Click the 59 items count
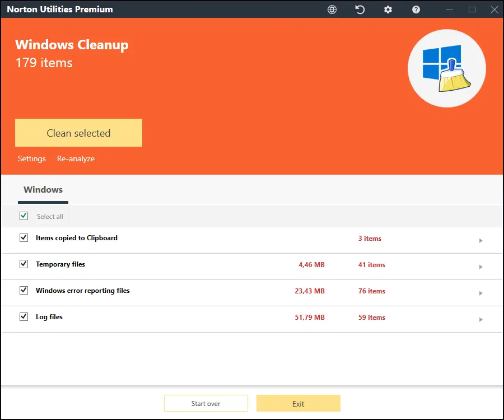504x420 pixels. [372, 318]
